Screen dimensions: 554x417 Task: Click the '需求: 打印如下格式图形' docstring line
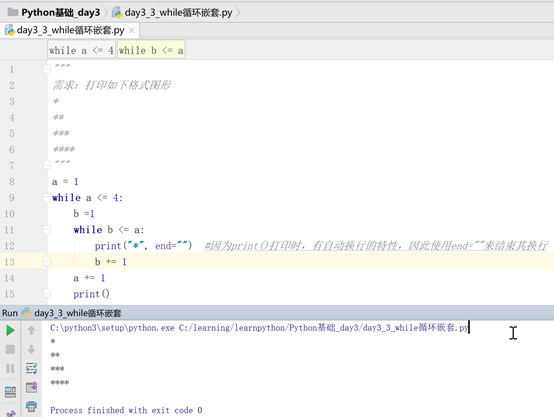[x=112, y=85]
